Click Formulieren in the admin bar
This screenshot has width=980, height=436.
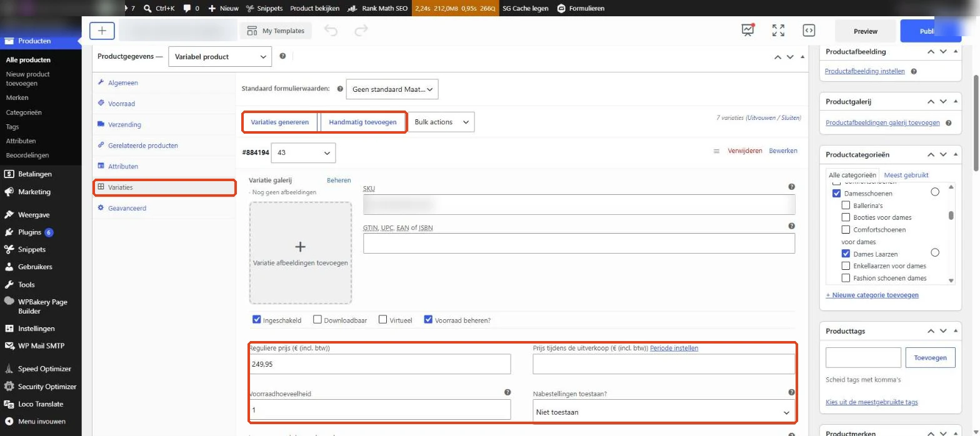pyautogui.click(x=581, y=9)
